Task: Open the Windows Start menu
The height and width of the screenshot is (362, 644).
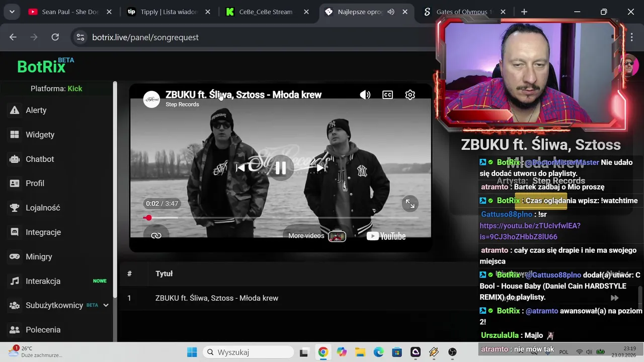Action: (192, 352)
